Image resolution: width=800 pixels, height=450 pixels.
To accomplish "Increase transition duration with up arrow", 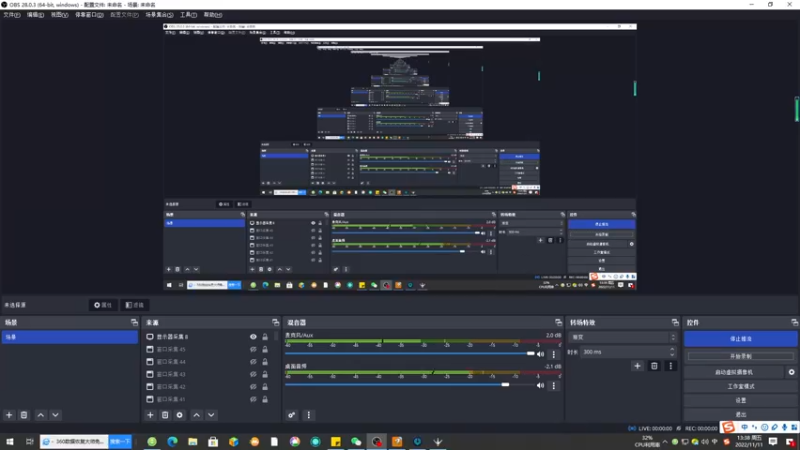I will 672,349.
